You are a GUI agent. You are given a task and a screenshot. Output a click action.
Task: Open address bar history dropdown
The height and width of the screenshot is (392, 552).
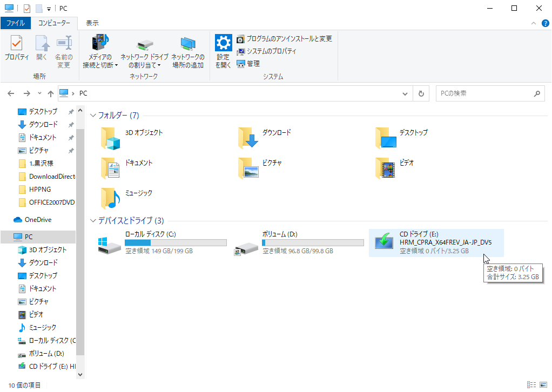(405, 93)
